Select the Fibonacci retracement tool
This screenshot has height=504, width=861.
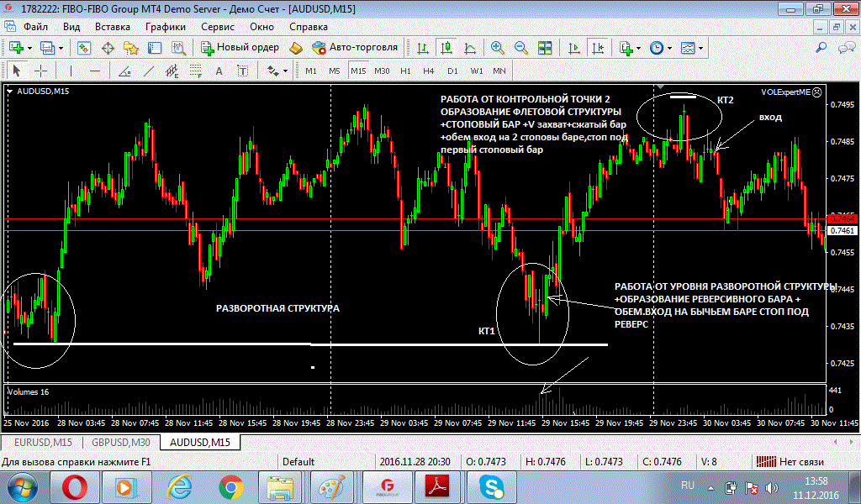[196, 71]
